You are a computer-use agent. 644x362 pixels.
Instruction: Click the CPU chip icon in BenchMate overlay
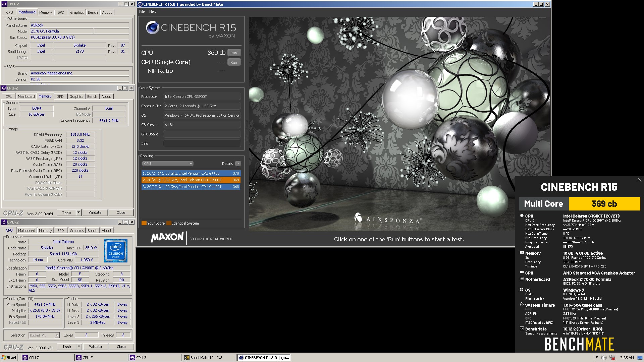click(x=522, y=216)
